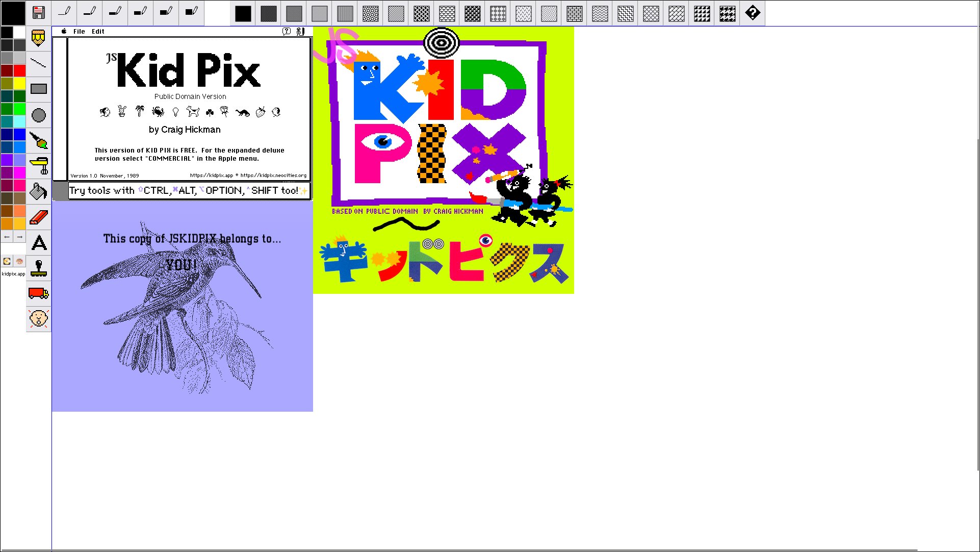
Task: Click the small icon left of the artist palette icon
Action: pyautogui.click(x=7, y=261)
